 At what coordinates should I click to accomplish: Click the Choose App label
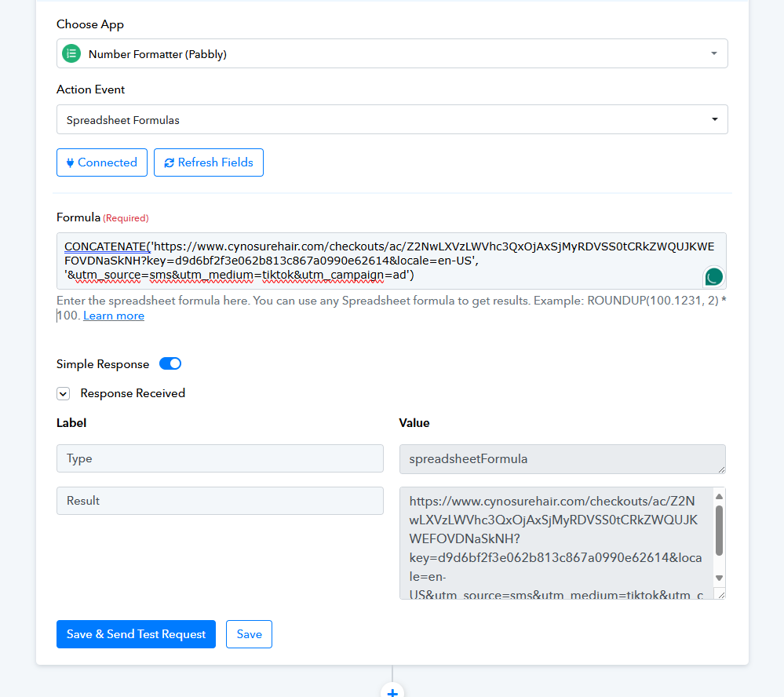(90, 24)
